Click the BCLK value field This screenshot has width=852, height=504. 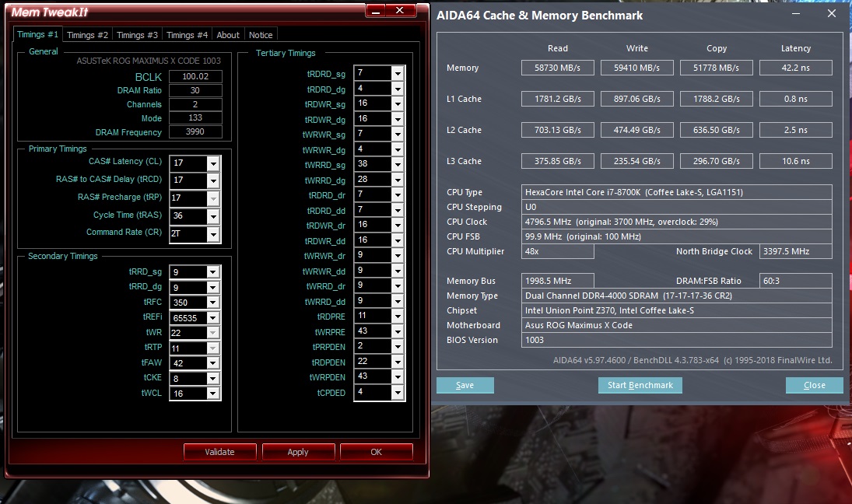pos(195,76)
